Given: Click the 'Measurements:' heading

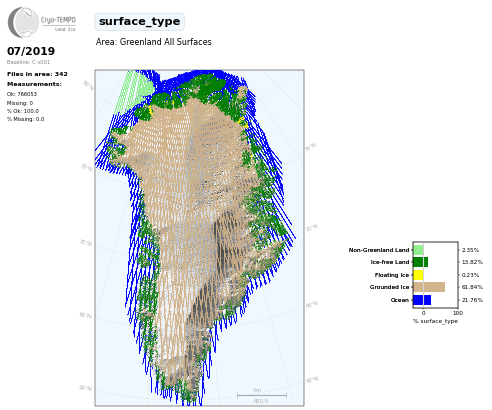Looking at the screenshot, I should click(34, 84).
